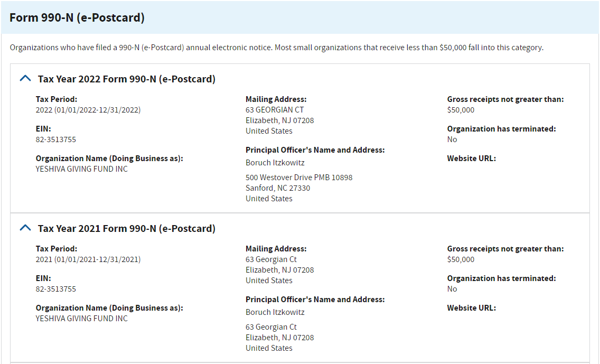
Task: Click the uppercase 63 GEORGIAN CT mailing address
Action: 275,110
